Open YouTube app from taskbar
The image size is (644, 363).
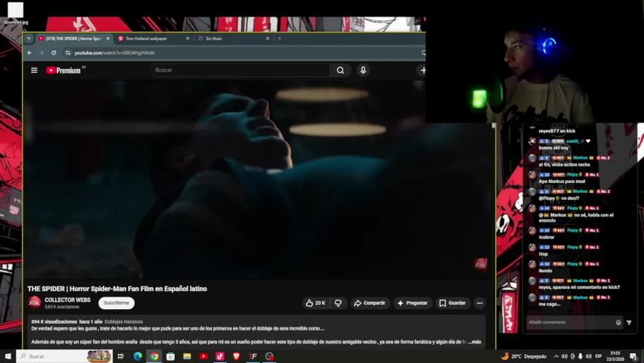(x=204, y=356)
